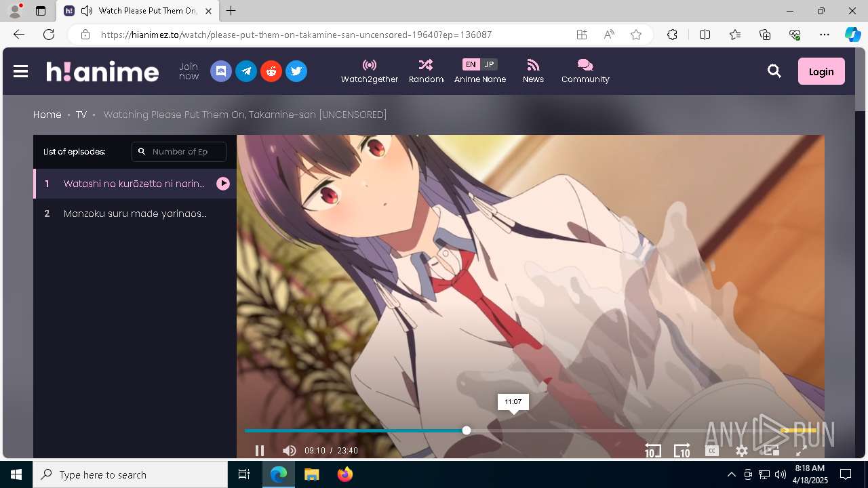
Task: Open the Telegram join icon
Action: point(246,71)
